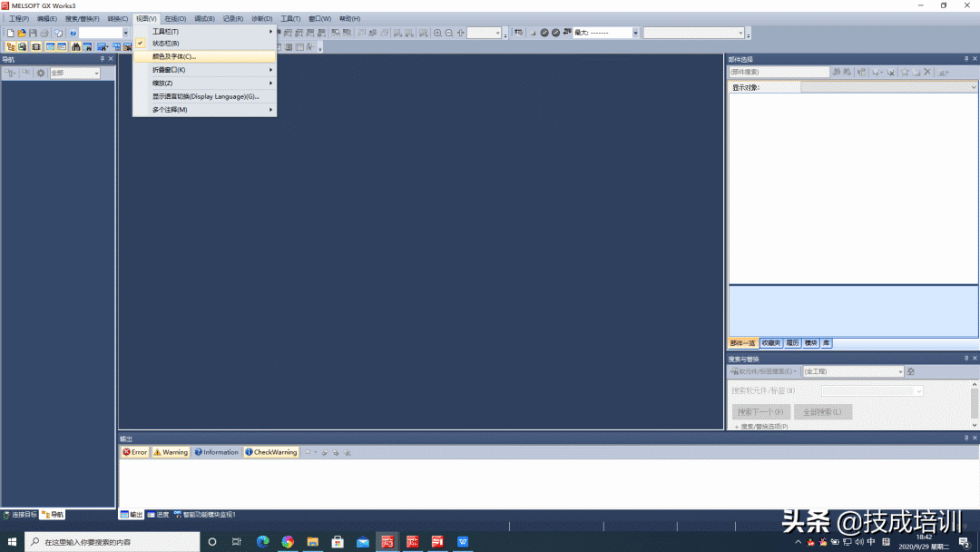The image size is (980, 552).
Task: Click the 全部搜索(L) button
Action: 822,412
